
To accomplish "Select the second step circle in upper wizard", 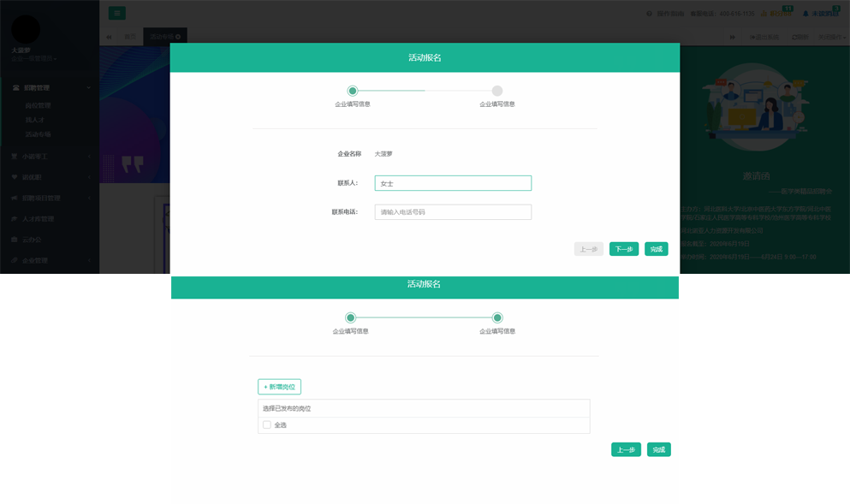I will (497, 91).
